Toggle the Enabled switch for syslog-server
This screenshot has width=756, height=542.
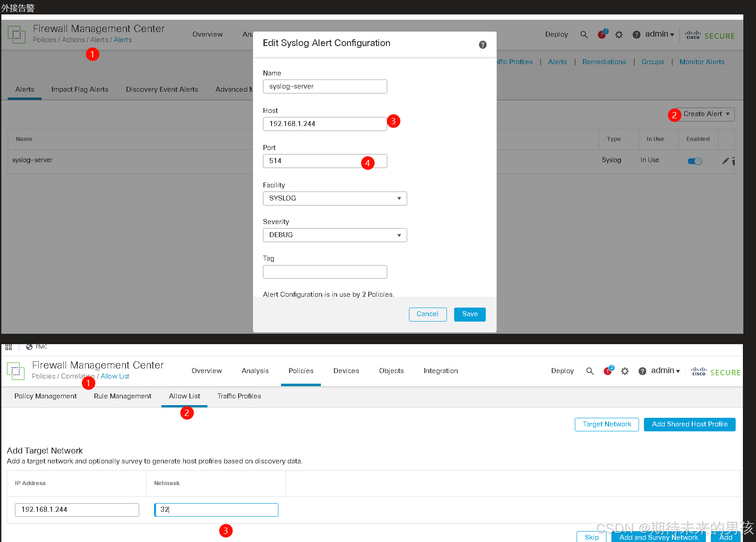click(x=695, y=161)
